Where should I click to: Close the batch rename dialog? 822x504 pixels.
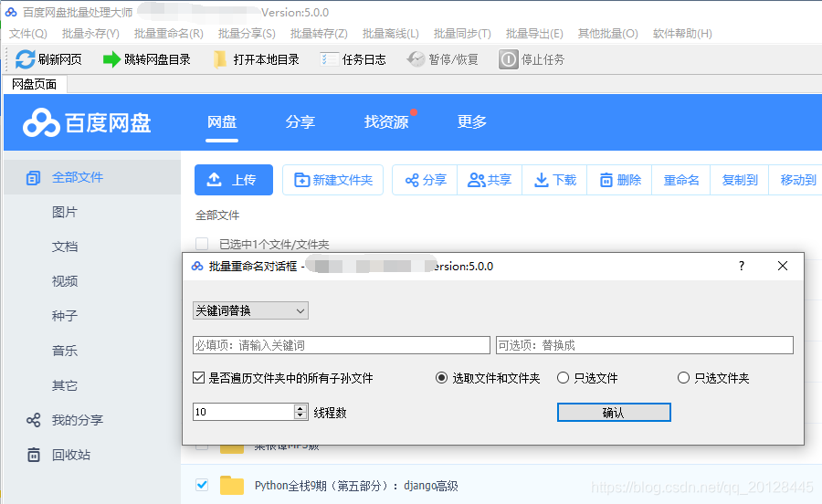click(783, 266)
